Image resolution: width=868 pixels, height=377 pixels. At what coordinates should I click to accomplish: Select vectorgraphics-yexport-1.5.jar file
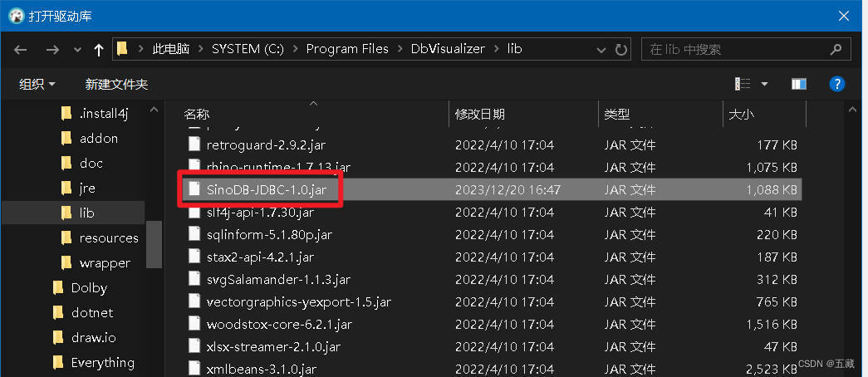click(x=299, y=301)
